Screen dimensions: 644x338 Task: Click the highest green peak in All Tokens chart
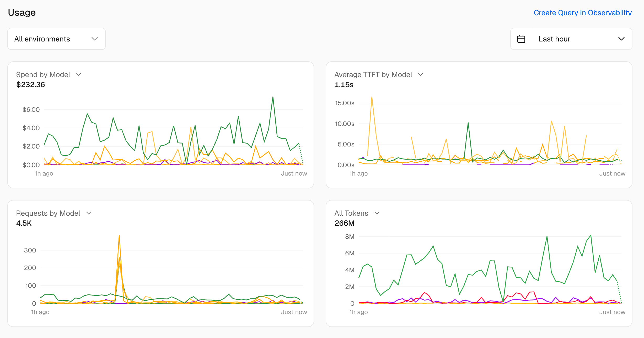click(591, 235)
